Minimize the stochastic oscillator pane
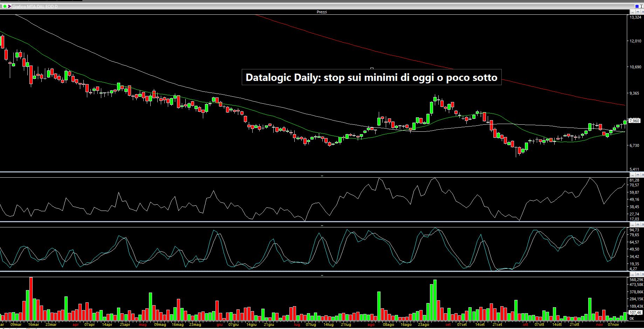Viewport: 644px width, 329px height. 632,225
